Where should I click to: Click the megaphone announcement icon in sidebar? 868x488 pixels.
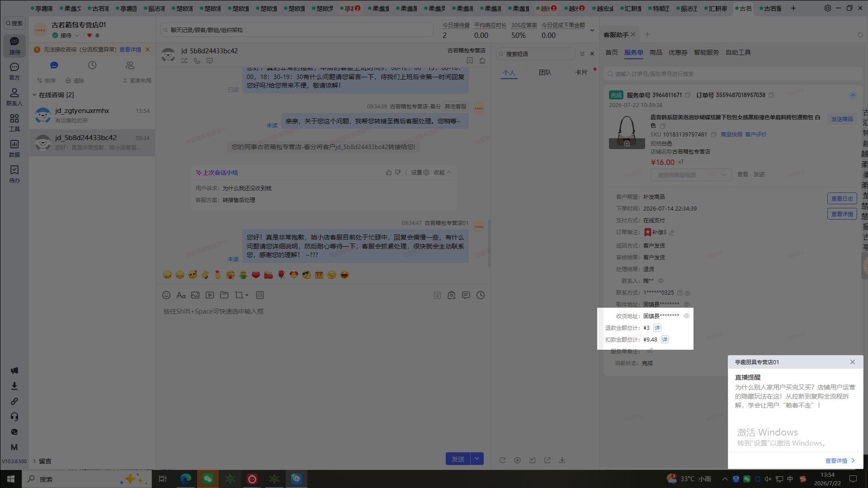click(x=14, y=371)
